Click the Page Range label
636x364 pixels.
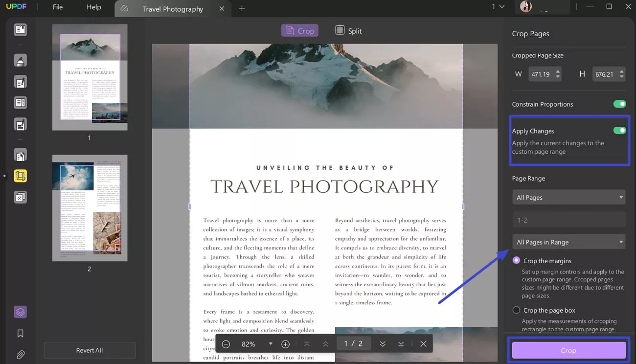(x=528, y=178)
